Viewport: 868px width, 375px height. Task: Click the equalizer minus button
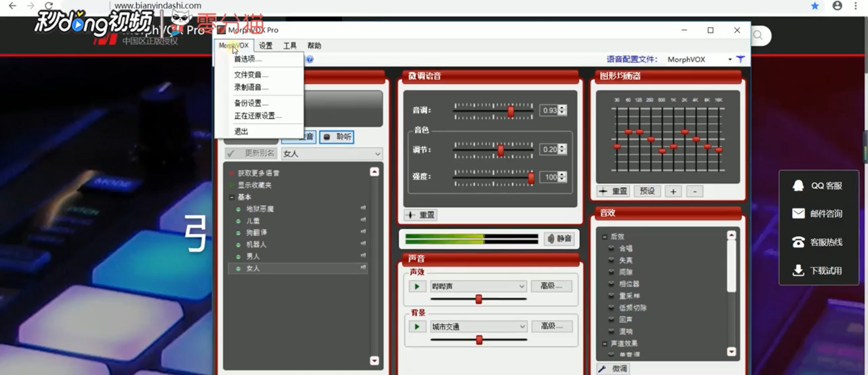(694, 191)
